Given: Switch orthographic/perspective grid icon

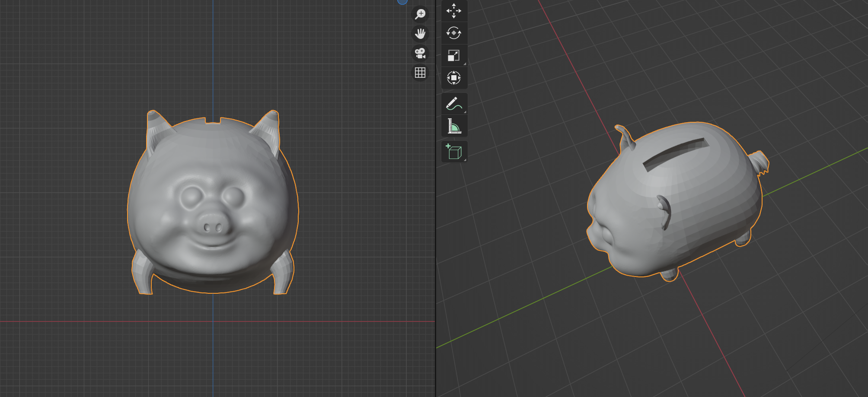Looking at the screenshot, I should [420, 73].
